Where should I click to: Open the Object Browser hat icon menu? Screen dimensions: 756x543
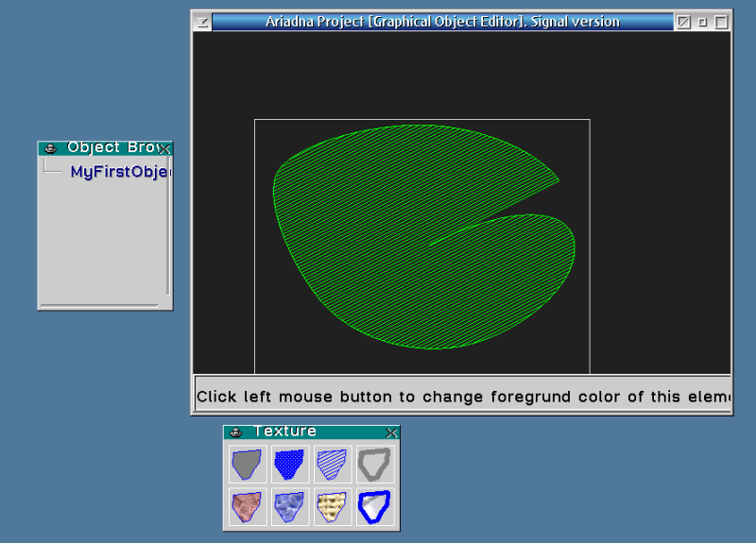(50, 148)
